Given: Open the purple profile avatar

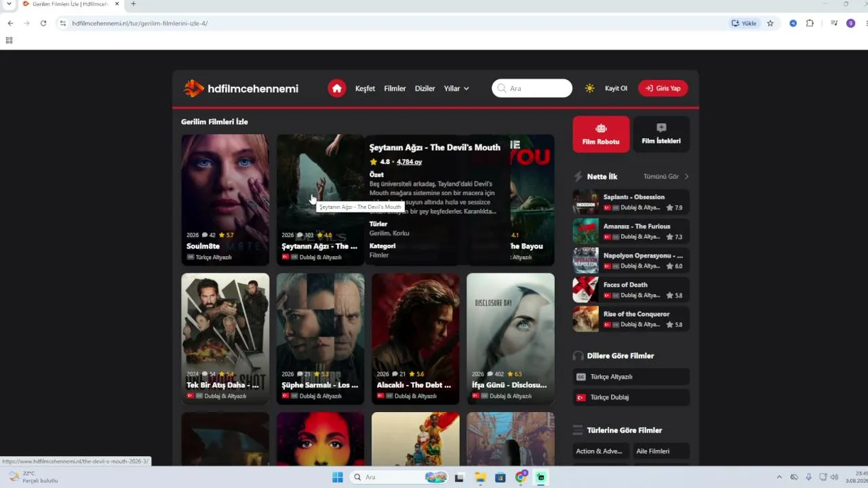Looking at the screenshot, I should coord(850,23).
